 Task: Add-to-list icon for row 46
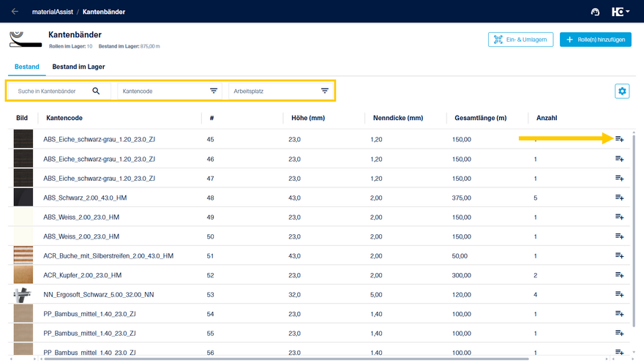point(619,159)
